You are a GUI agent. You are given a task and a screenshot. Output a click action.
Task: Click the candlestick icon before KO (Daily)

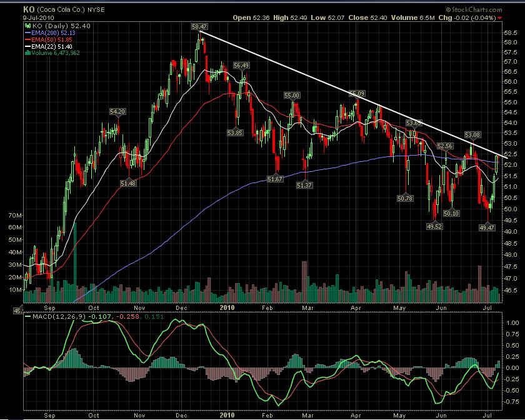(x=27, y=26)
